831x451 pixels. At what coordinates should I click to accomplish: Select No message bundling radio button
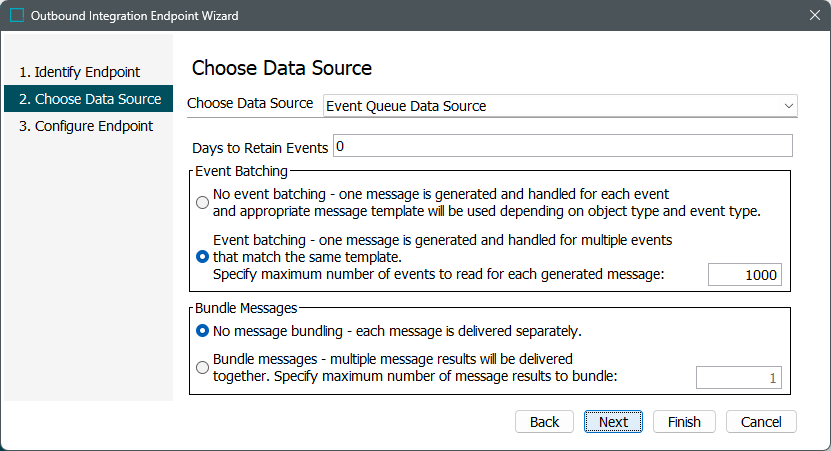pyautogui.click(x=203, y=330)
